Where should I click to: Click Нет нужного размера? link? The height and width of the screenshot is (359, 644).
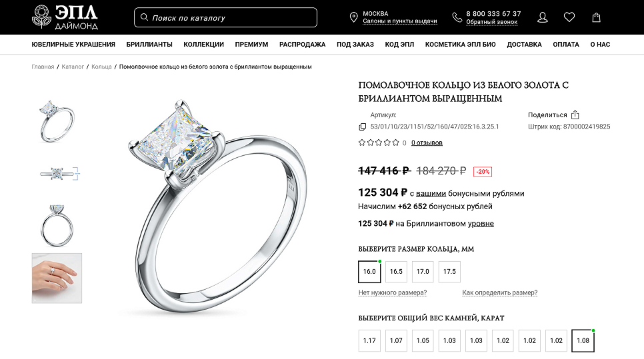[393, 292]
